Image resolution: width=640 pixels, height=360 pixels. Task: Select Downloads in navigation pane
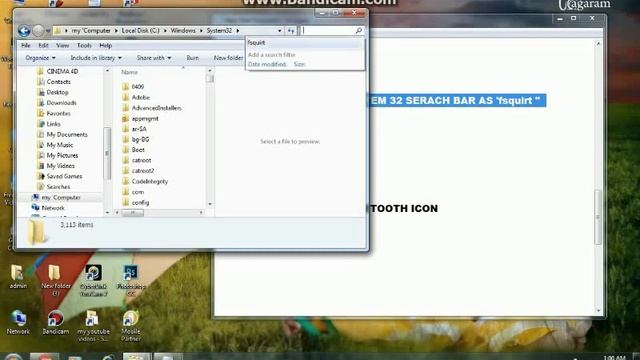61,103
